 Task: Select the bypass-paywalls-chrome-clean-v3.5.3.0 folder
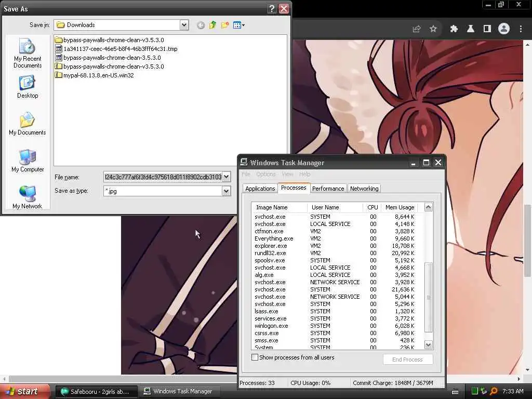[x=110, y=40]
